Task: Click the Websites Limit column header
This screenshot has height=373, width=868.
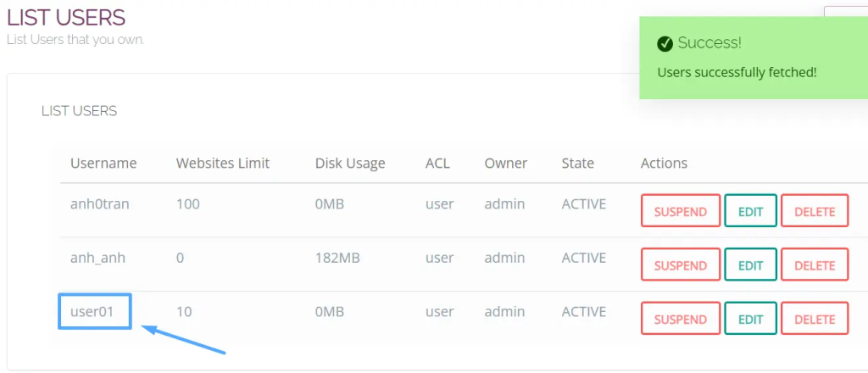Action: click(223, 163)
